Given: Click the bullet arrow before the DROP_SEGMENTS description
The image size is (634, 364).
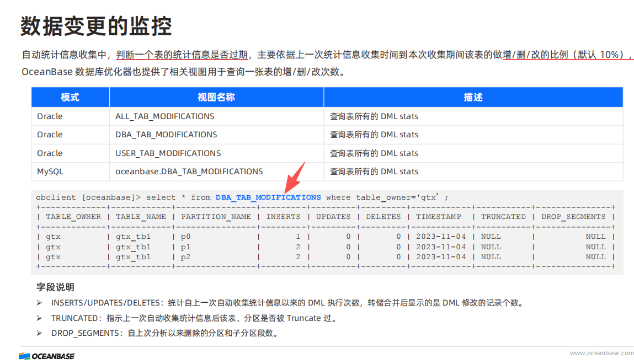Looking at the screenshot, I should (x=39, y=333).
